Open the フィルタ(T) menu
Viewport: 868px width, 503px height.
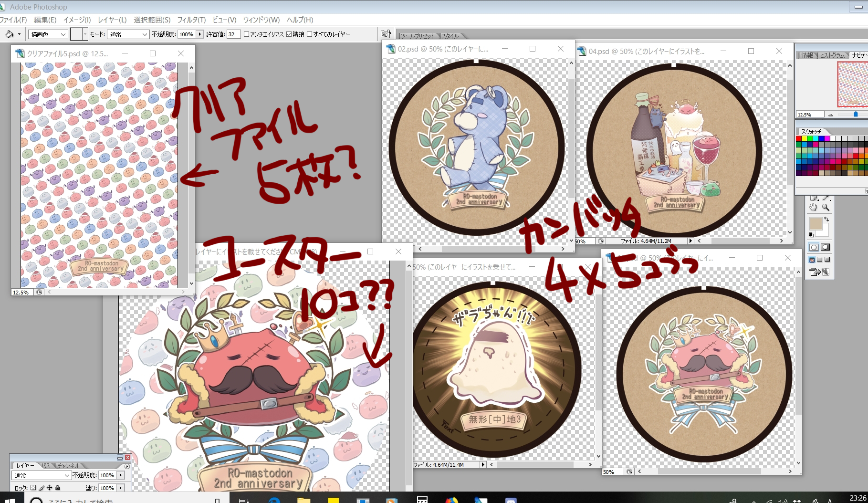[x=191, y=20]
